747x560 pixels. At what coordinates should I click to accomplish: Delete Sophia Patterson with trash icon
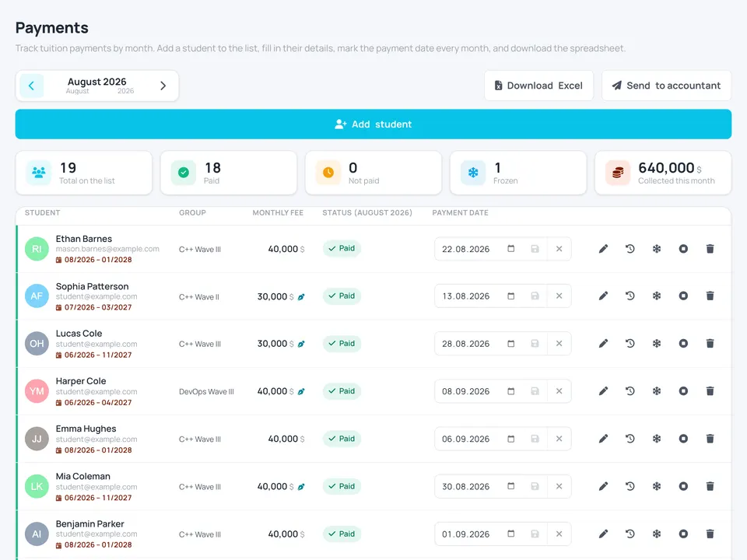coord(710,296)
